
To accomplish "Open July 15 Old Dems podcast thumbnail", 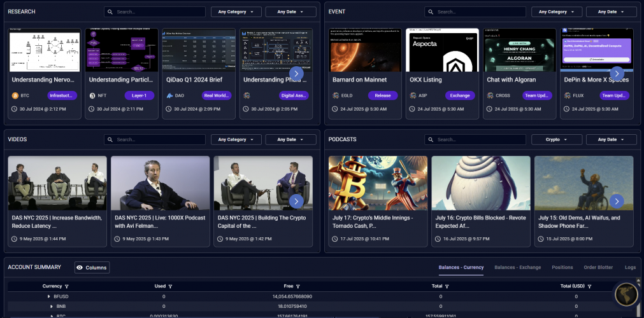I will (x=583, y=183).
